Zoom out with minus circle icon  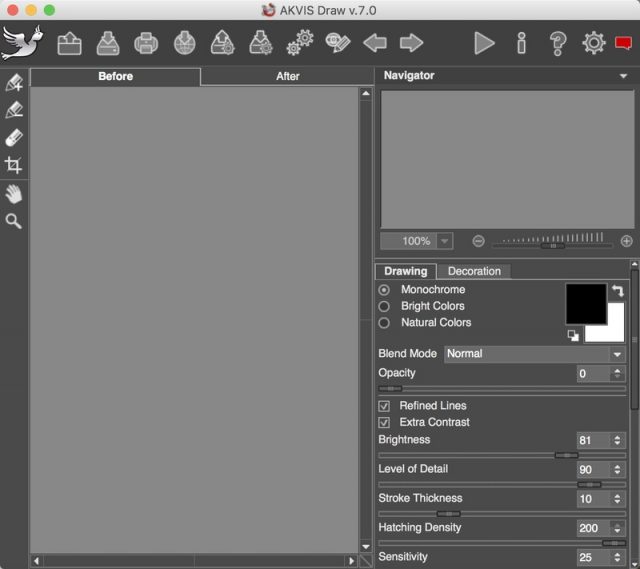(x=478, y=241)
